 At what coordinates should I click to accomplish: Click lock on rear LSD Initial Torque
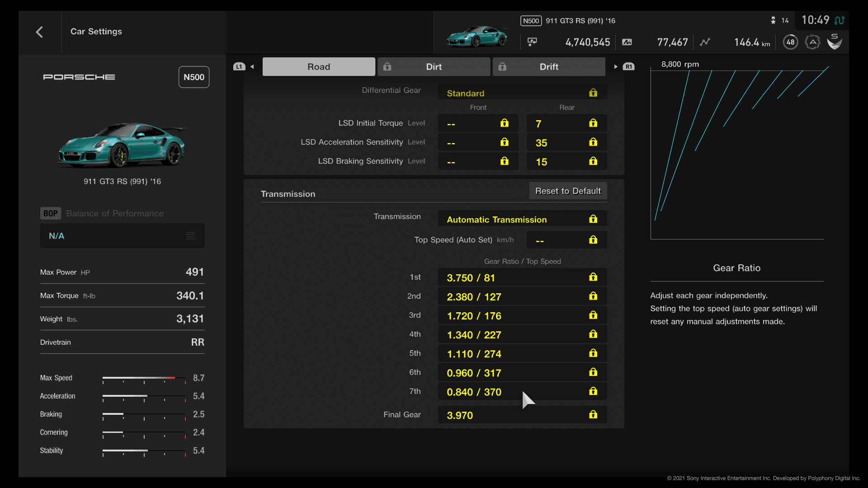(x=593, y=123)
